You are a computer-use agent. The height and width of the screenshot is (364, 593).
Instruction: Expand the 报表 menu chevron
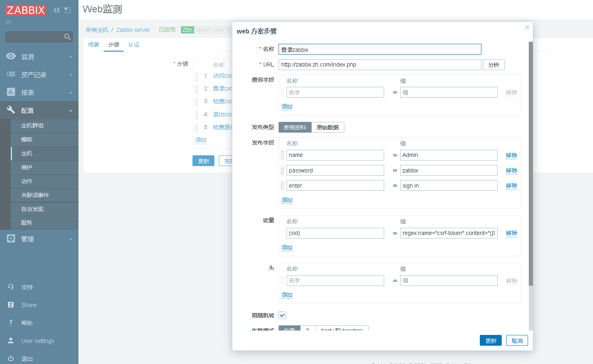click(71, 93)
